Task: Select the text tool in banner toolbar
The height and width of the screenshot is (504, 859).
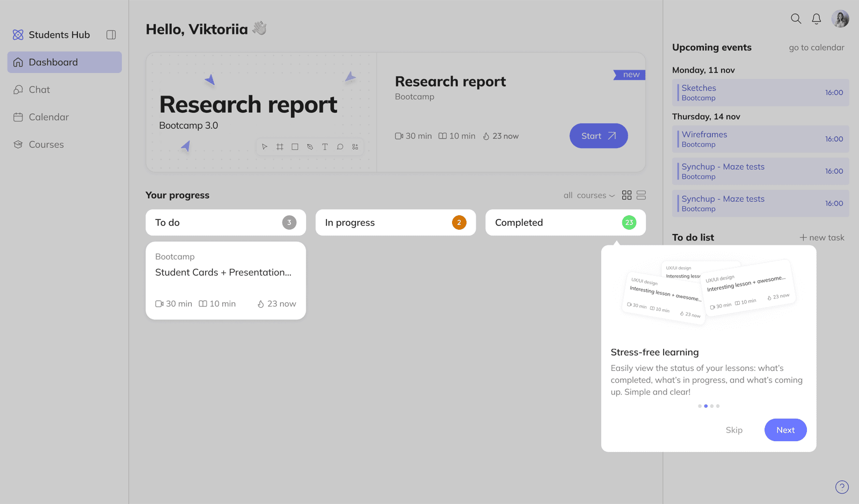Action: tap(325, 147)
